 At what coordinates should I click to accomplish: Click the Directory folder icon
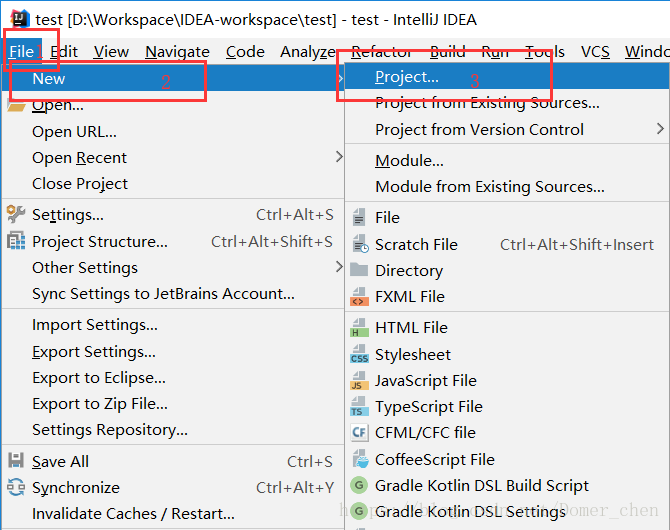click(359, 270)
